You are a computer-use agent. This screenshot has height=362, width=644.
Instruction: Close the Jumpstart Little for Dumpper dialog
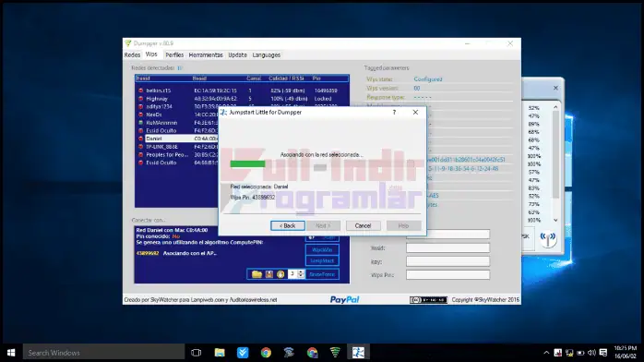(x=415, y=112)
